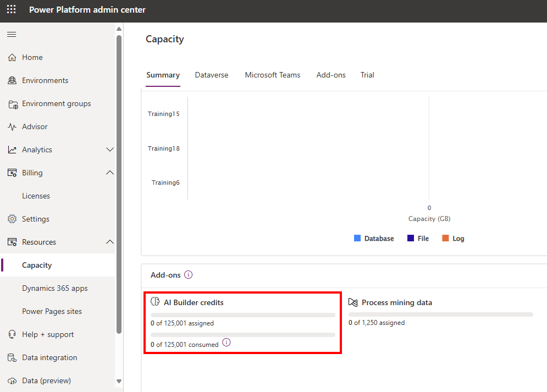
Task: Select the Trial tab
Action: click(367, 75)
